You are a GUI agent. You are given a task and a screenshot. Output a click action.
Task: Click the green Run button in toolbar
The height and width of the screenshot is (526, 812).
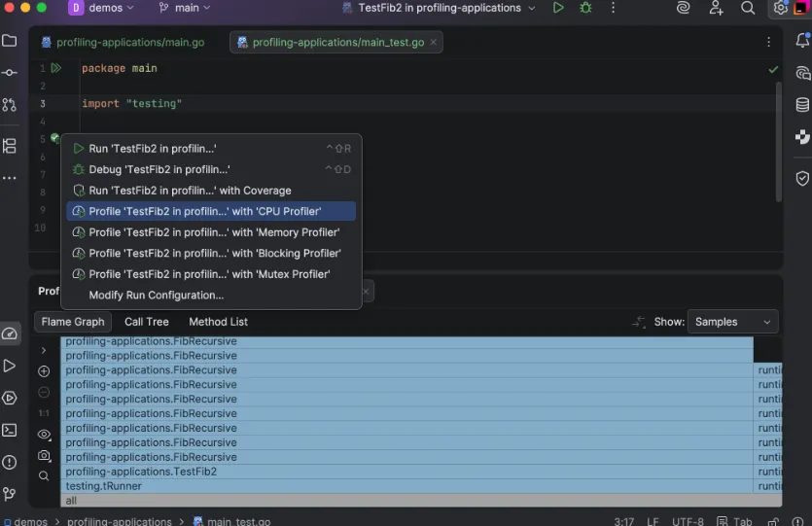(x=558, y=8)
